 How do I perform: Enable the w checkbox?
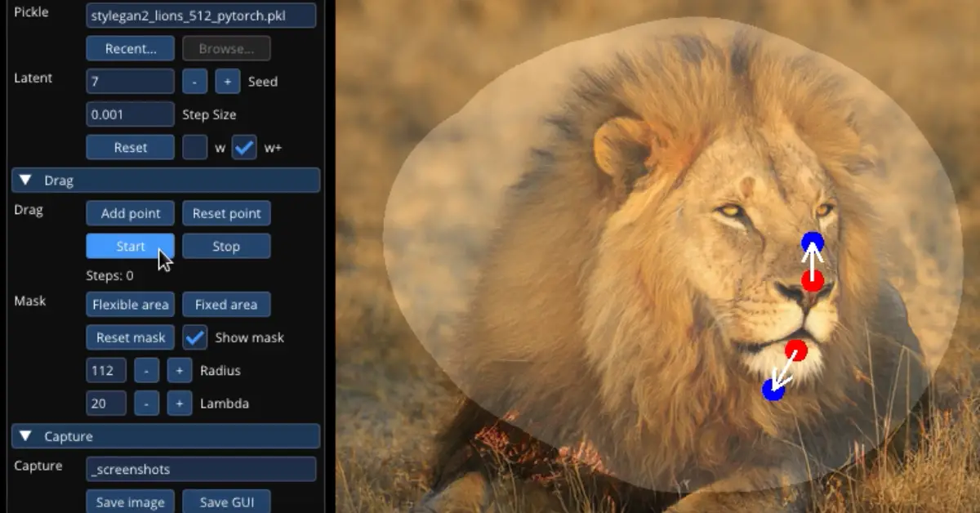[194, 147]
